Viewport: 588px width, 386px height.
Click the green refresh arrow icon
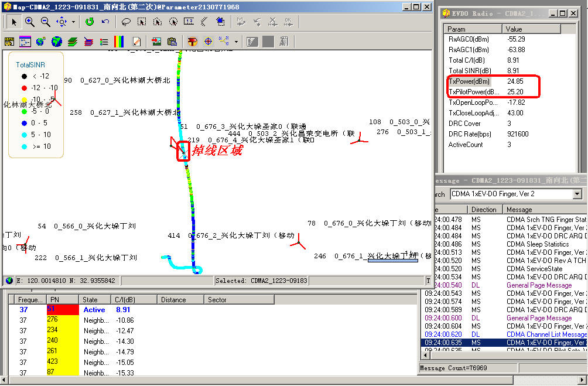[x=90, y=22]
